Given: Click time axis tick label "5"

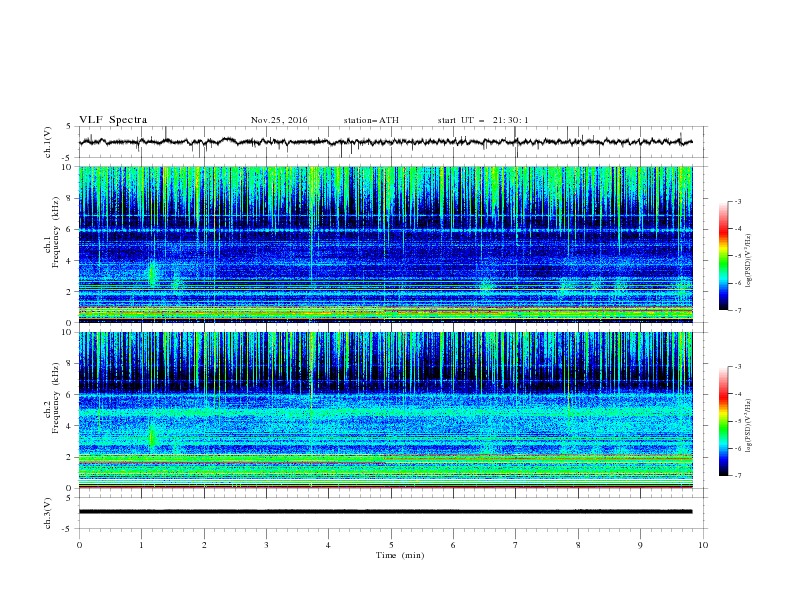Looking at the screenshot, I should pyautogui.click(x=391, y=545).
